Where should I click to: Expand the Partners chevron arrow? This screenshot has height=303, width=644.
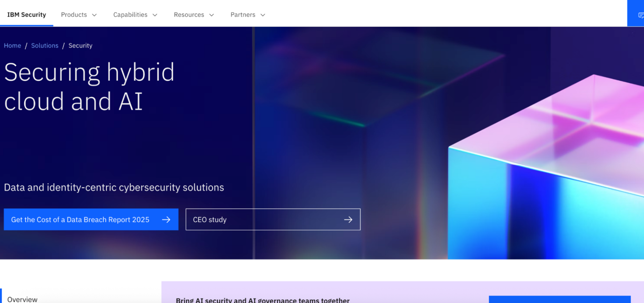(263, 15)
